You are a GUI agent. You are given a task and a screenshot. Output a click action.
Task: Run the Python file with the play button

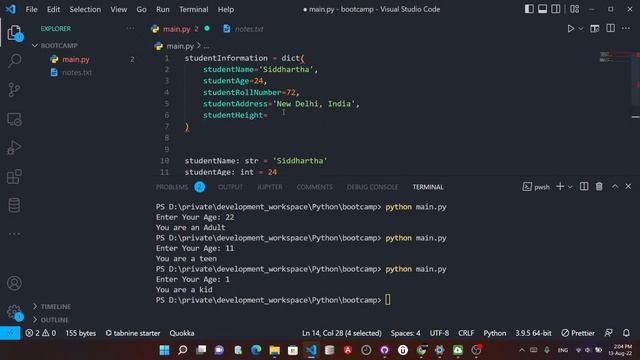[x=571, y=29]
